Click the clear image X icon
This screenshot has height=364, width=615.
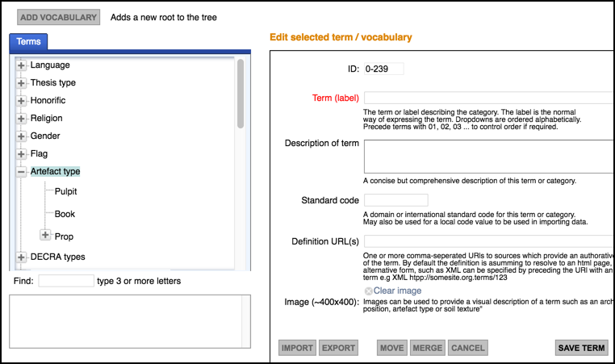coord(368,291)
